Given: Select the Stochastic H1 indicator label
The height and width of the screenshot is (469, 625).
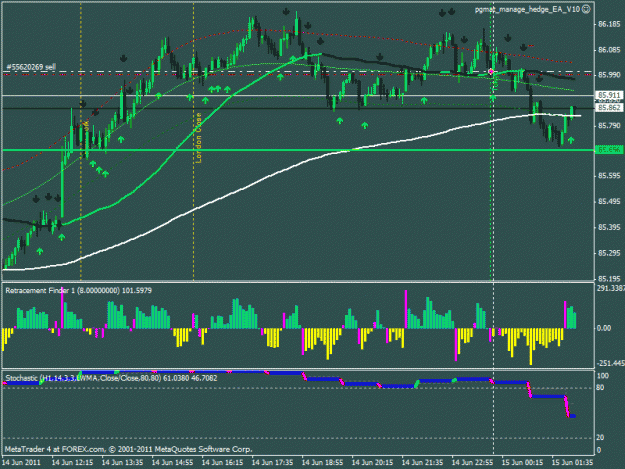Looking at the screenshot, I should tap(111, 378).
